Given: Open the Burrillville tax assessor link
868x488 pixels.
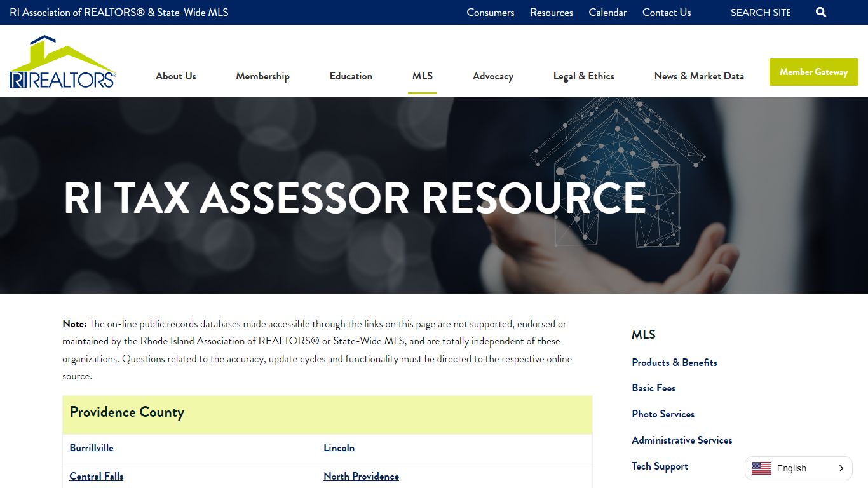Looking at the screenshot, I should click(92, 447).
